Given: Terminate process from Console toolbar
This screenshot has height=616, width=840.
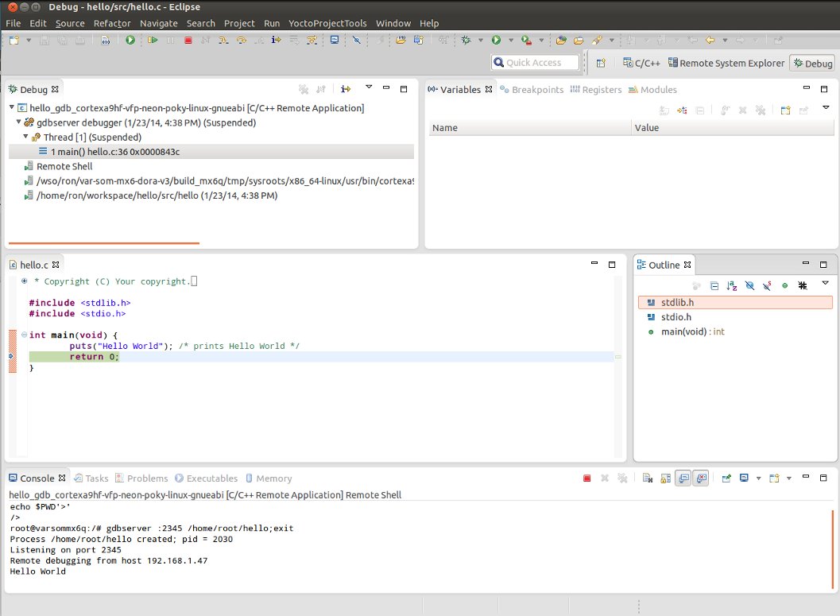Looking at the screenshot, I should (586, 478).
